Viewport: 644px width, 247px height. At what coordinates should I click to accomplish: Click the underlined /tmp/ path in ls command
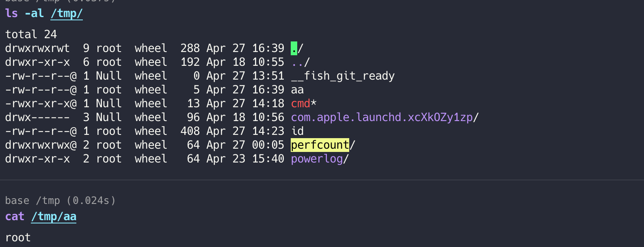point(67,13)
